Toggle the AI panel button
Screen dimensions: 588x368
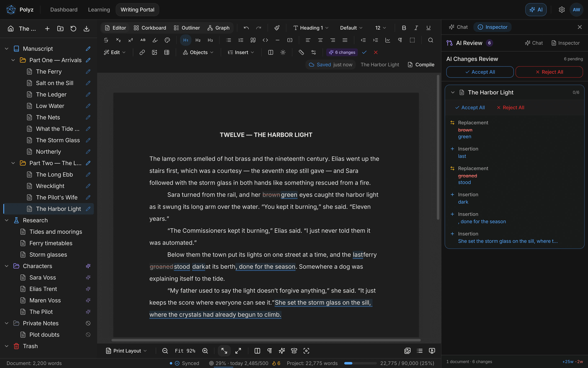pyautogui.click(x=536, y=10)
